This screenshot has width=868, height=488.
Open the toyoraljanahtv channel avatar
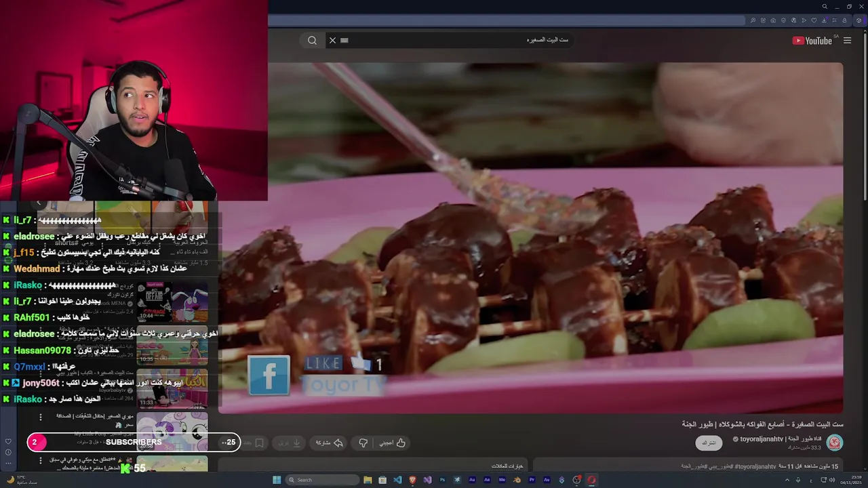point(835,443)
